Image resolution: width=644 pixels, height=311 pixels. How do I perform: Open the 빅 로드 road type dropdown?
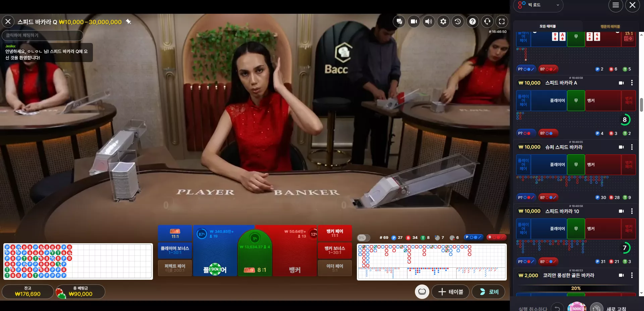tap(538, 5)
